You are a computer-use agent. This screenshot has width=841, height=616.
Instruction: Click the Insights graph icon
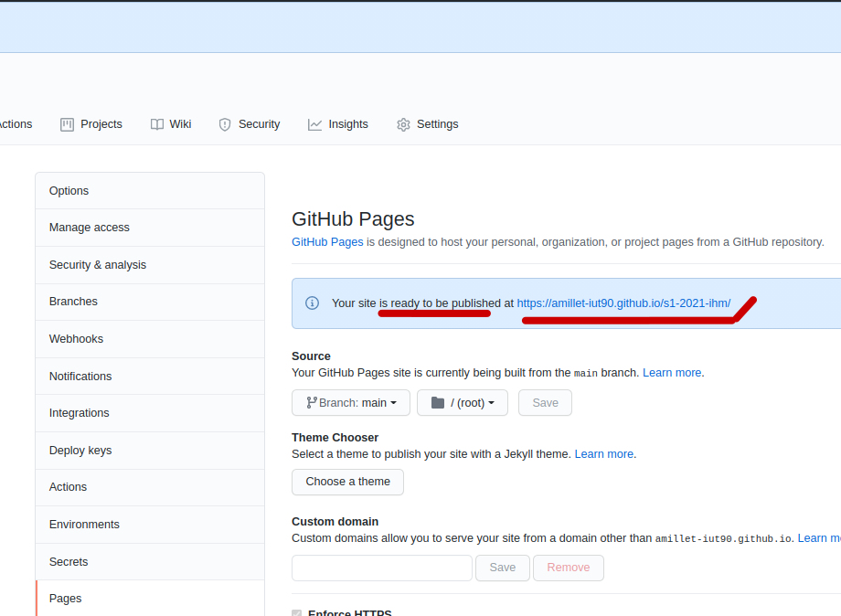tap(315, 124)
